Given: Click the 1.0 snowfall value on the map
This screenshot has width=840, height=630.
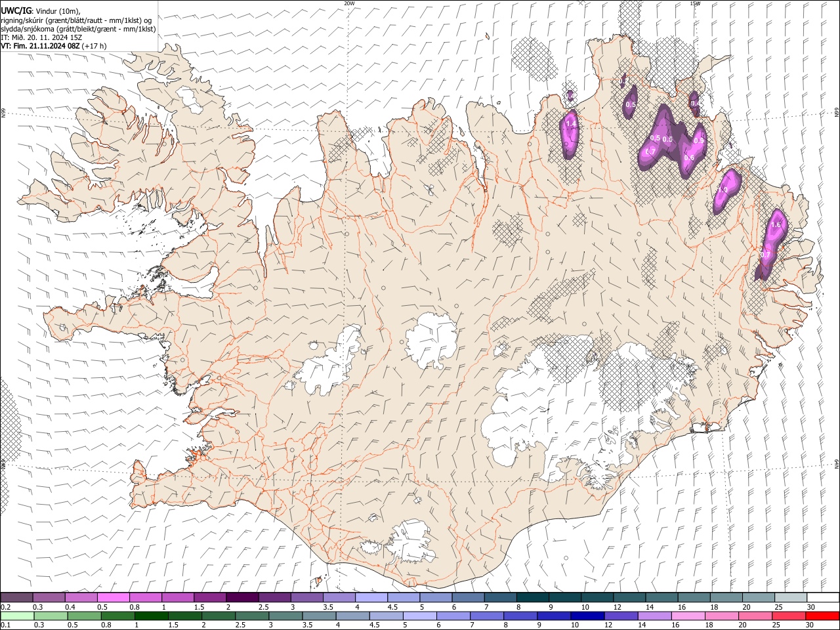Looking at the screenshot, I should coord(723,189).
